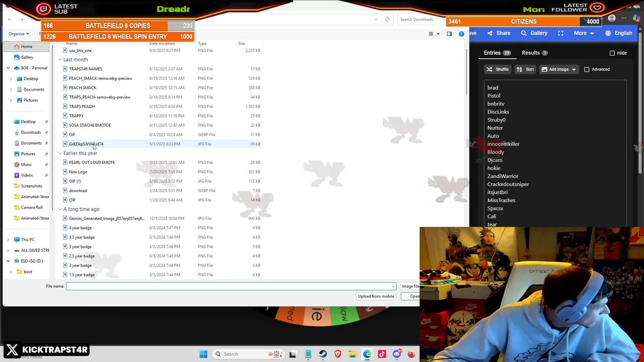Viewport: 644px width, 362px height.
Task: Open the view options dropdown arrow
Action: [438, 34]
